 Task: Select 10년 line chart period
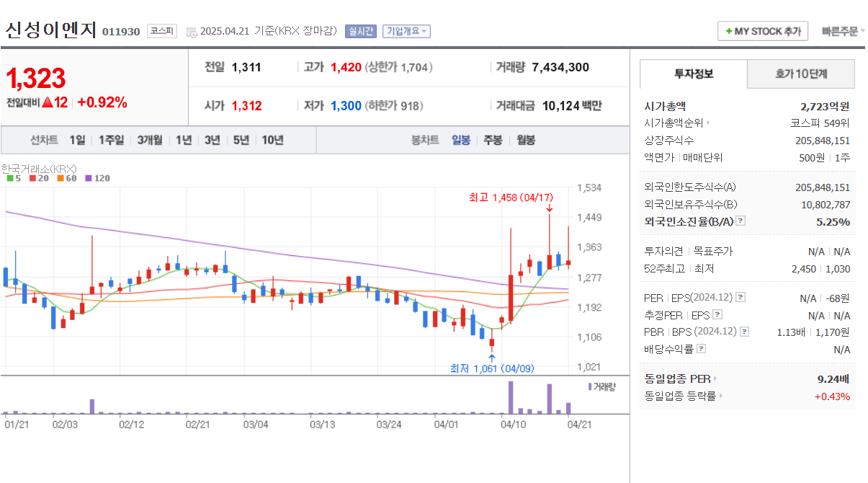[x=272, y=140]
